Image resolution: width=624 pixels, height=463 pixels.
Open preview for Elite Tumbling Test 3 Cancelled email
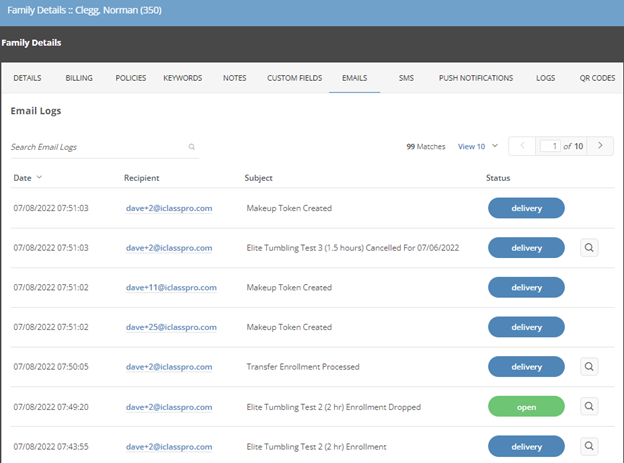click(x=589, y=248)
